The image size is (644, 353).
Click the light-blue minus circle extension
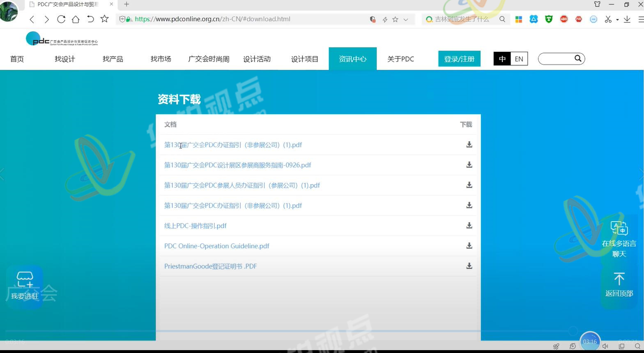[593, 19]
